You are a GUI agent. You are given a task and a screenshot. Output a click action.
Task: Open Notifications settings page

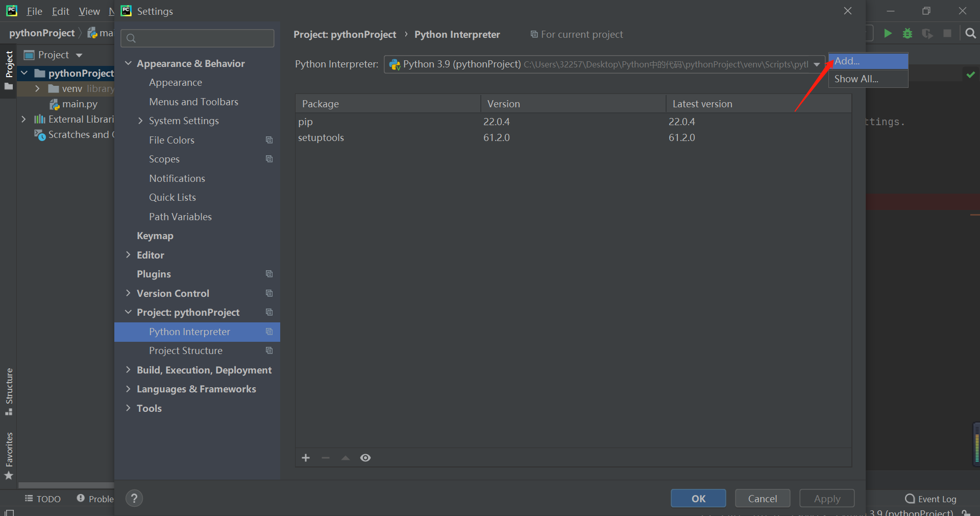(177, 178)
